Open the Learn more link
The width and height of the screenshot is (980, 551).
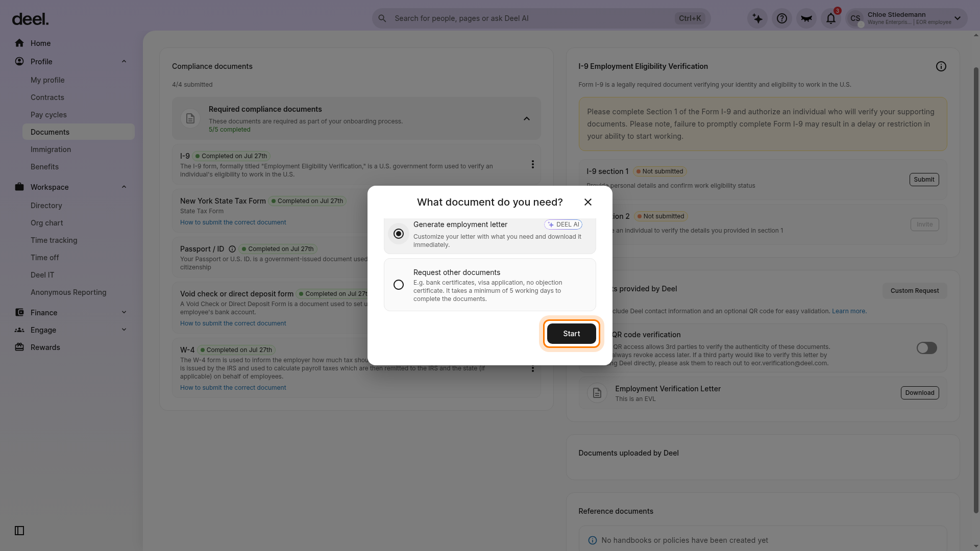(848, 311)
